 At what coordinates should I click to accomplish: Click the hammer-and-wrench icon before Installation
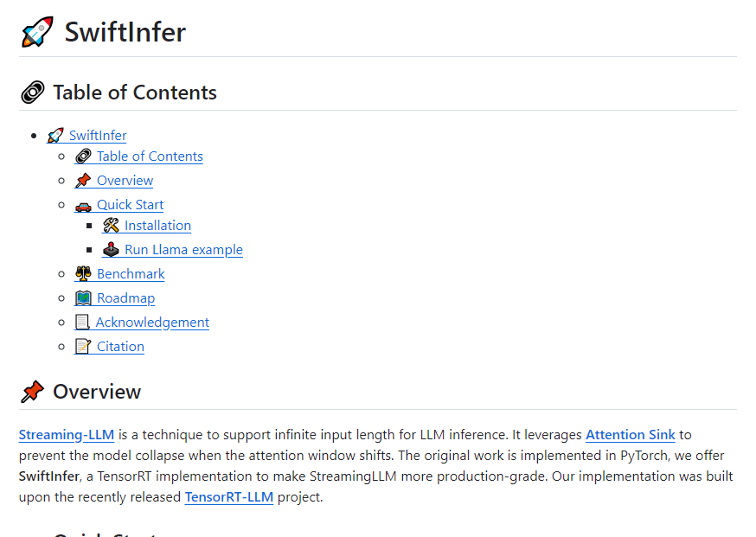click(111, 226)
